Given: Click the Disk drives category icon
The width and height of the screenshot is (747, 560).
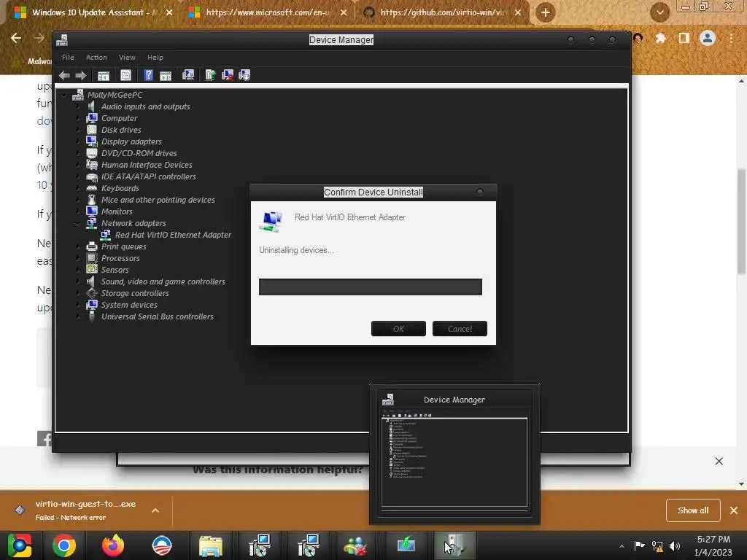Looking at the screenshot, I should pos(91,130).
